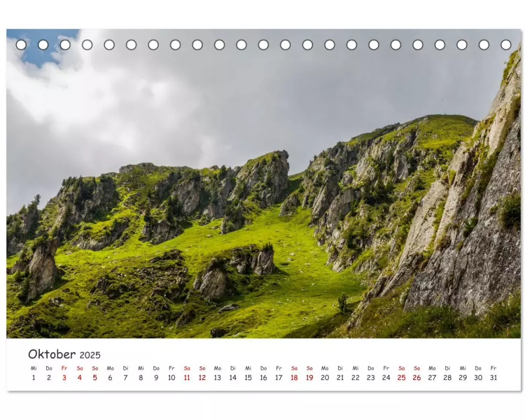The width and height of the screenshot is (525, 420).
Task: Select date 15 in the calendar
Action: 248,377
